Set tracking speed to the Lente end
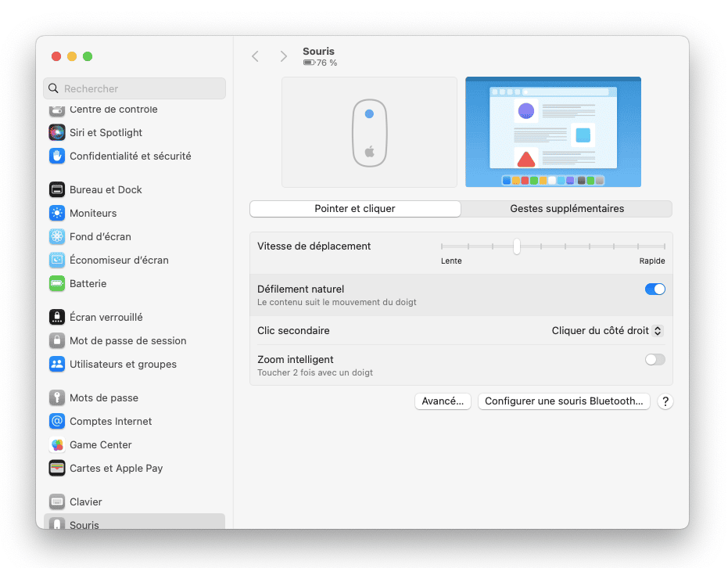728x568 pixels. 442,246
